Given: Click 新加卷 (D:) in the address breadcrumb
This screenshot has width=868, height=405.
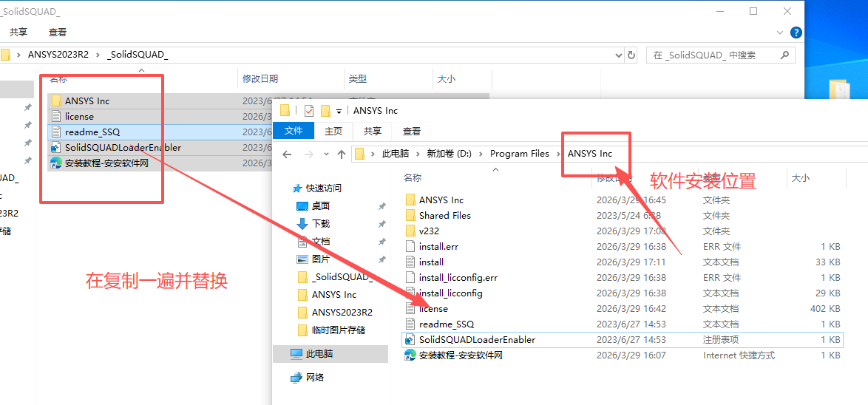Looking at the screenshot, I should tap(449, 154).
